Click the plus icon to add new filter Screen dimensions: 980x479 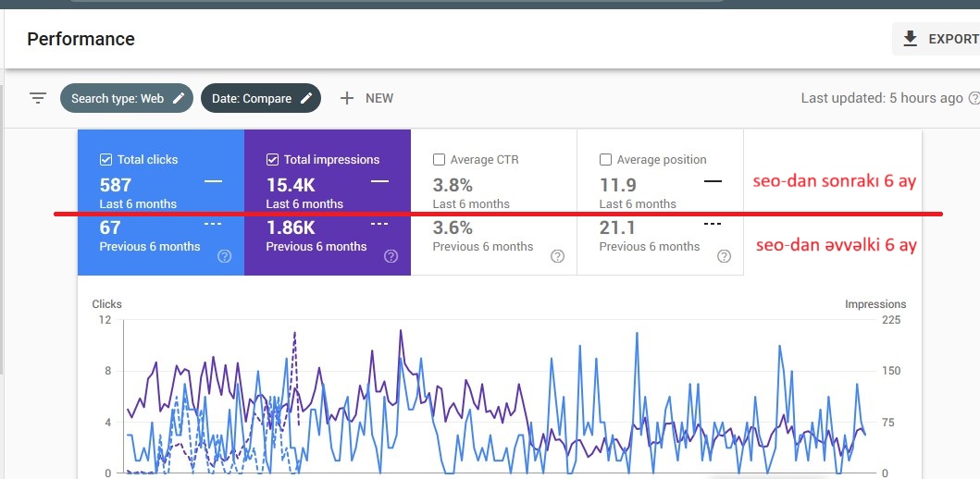pyautogui.click(x=347, y=98)
